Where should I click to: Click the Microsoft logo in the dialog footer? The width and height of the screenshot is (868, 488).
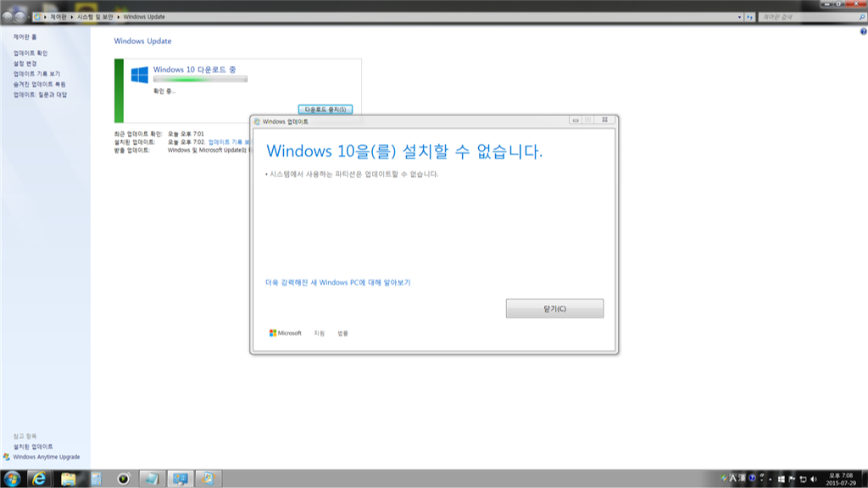click(x=285, y=333)
